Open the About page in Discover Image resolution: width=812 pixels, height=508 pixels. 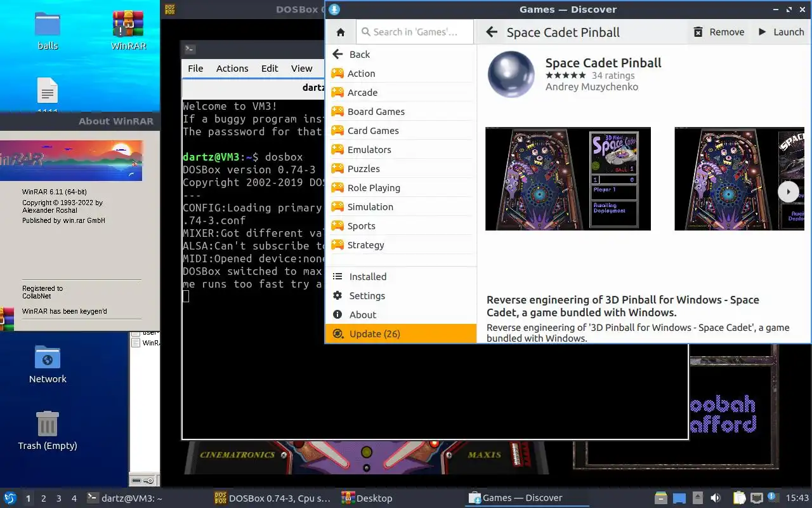tap(400, 315)
